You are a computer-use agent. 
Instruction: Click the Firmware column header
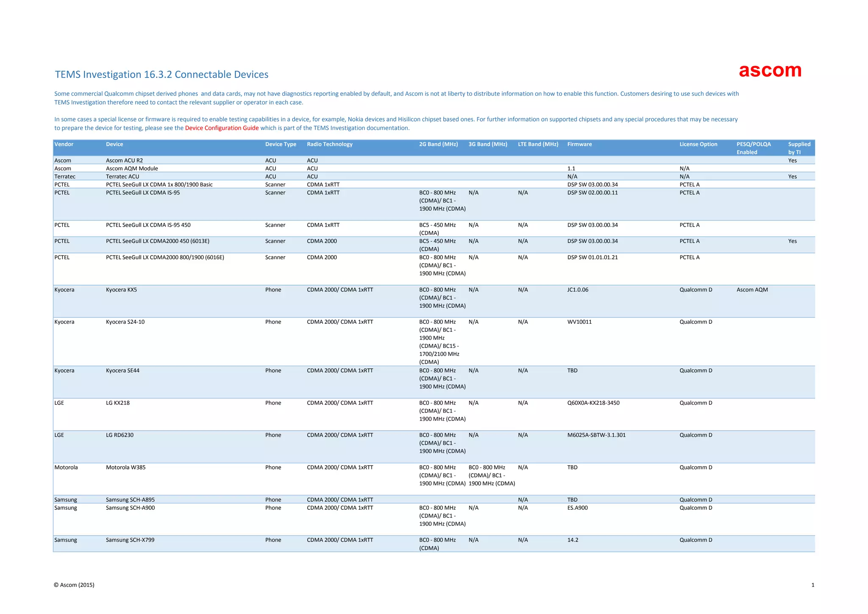click(579, 144)
